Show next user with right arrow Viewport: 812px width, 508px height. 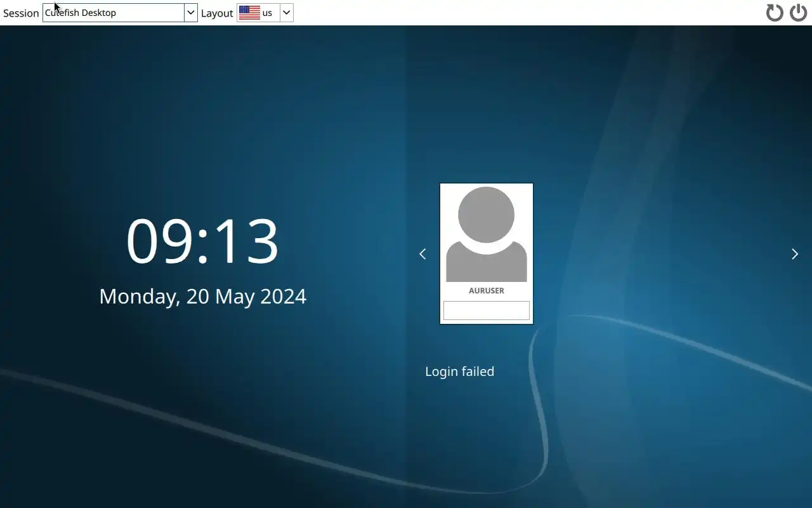click(795, 254)
